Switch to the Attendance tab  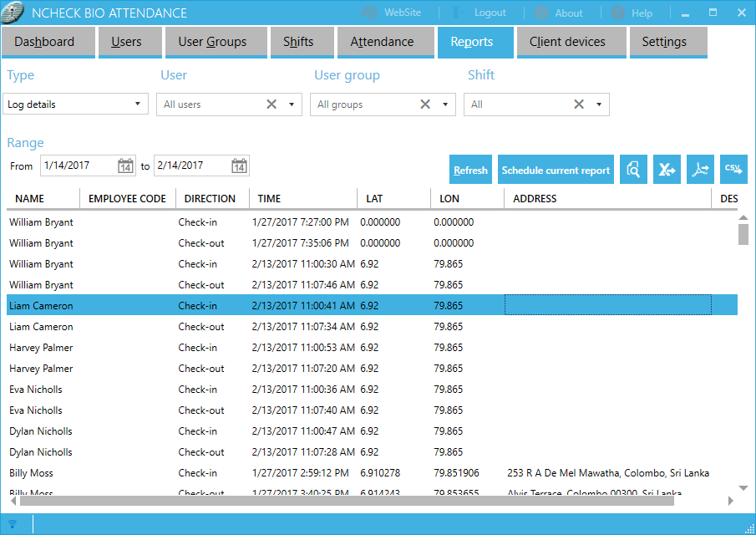tap(382, 42)
